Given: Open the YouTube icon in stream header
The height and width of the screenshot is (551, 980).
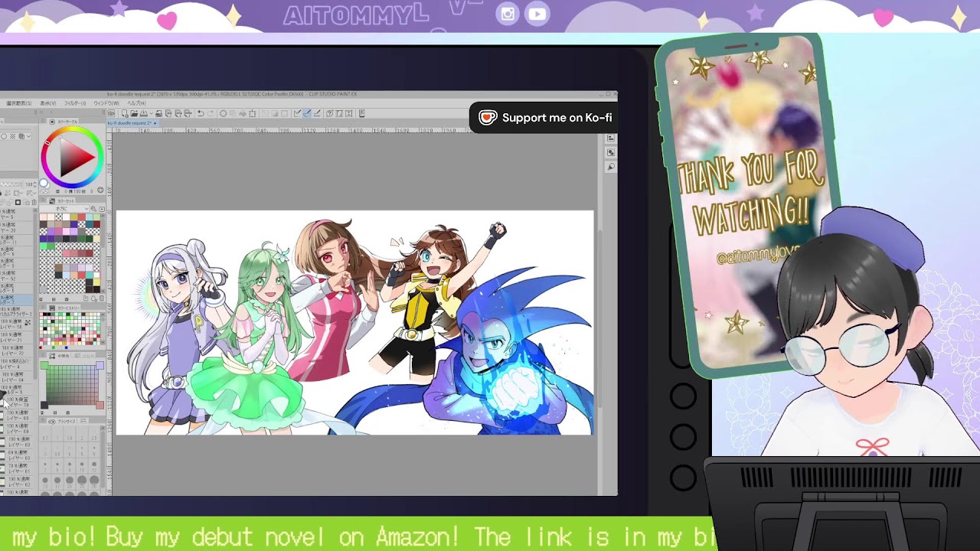Looking at the screenshot, I should click(x=537, y=14).
